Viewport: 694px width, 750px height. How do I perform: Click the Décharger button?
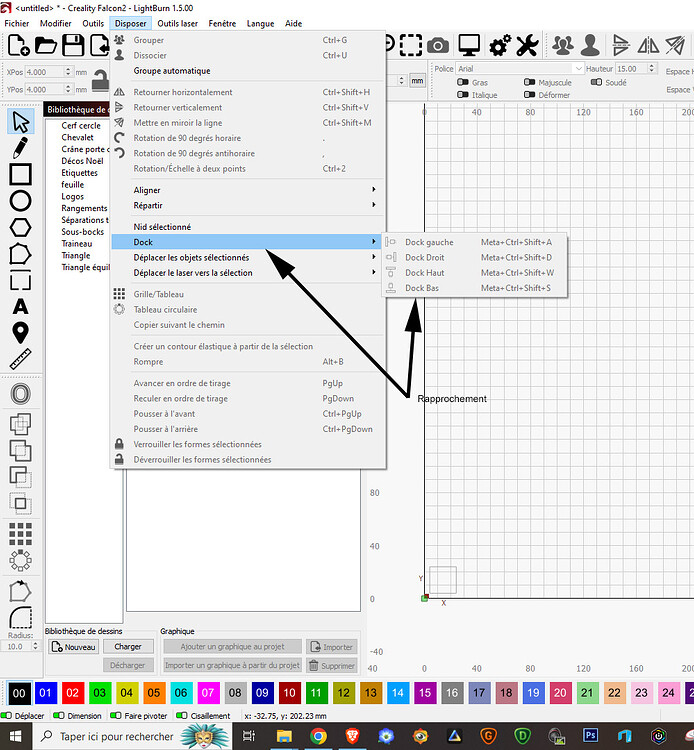coord(128,665)
